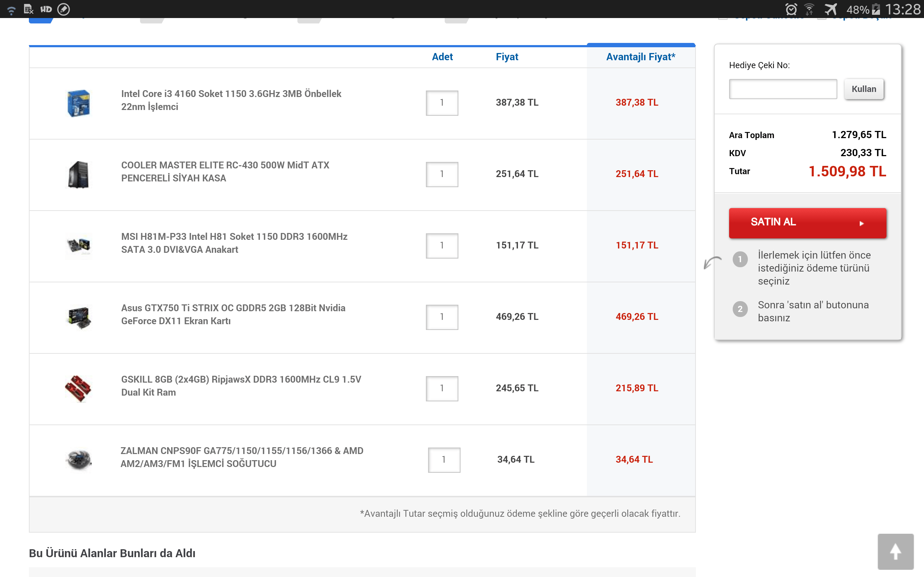Viewport: 924px width, 577px height.
Task: Click the Avantajlı Fiyat column tab
Action: 640,57
